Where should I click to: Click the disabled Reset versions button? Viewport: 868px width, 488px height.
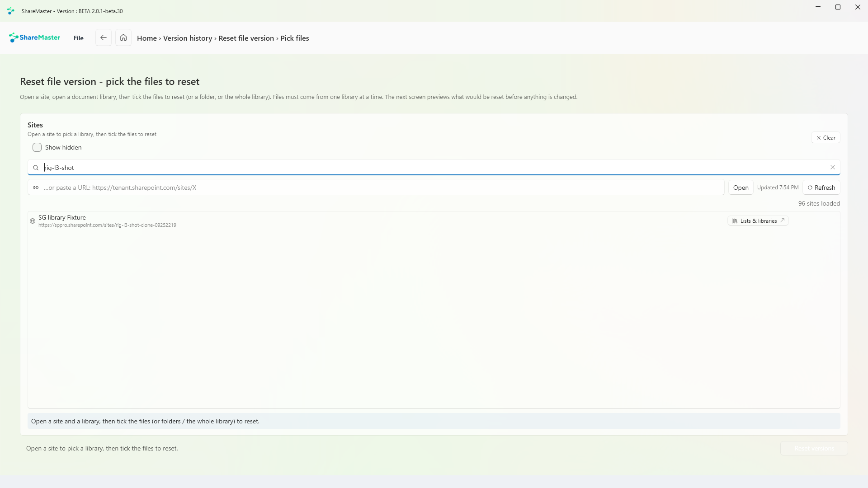(x=814, y=448)
